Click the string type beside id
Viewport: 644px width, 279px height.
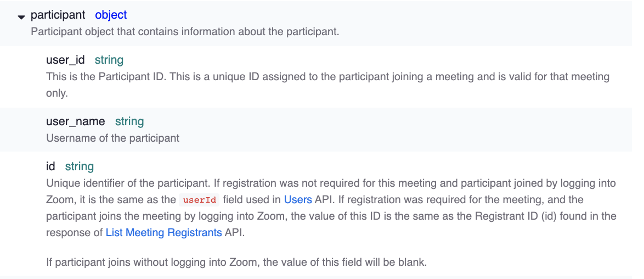[80, 166]
